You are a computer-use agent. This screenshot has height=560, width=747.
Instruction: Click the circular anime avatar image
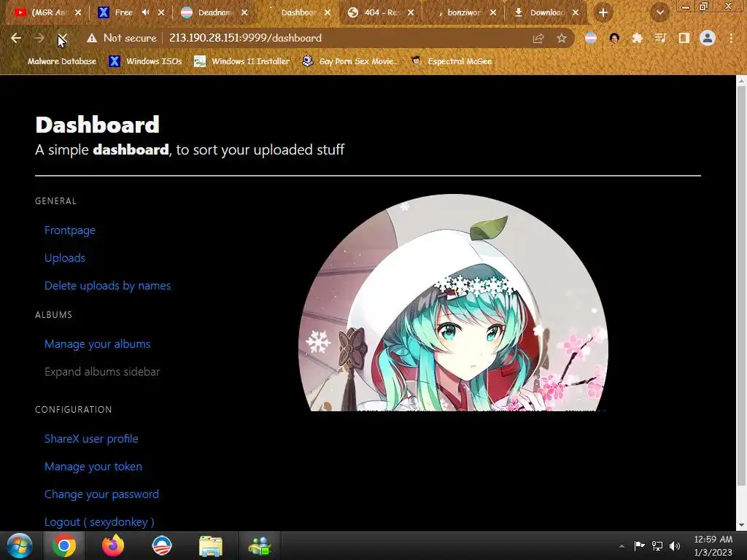pyautogui.click(x=453, y=303)
